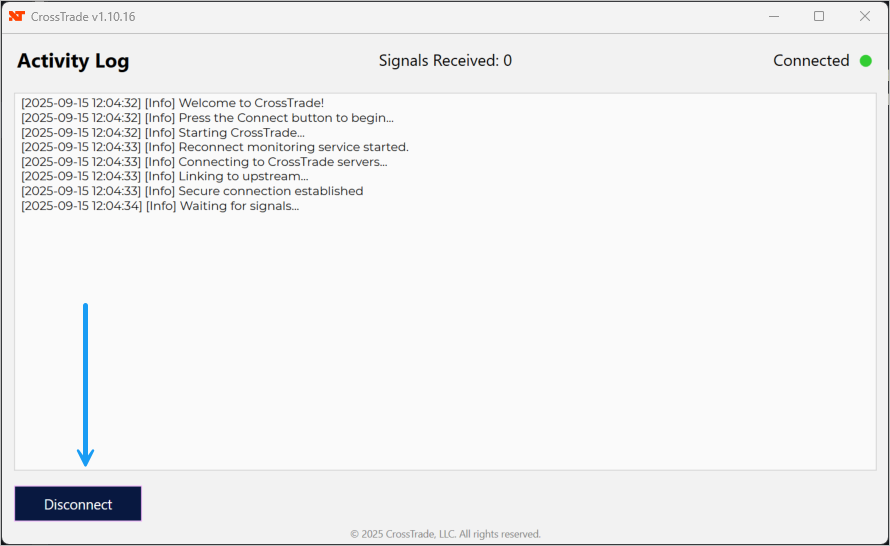The image size is (890, 546).
Task: Select 'Secure connection established' log entry
Action: tap(192, 191)
